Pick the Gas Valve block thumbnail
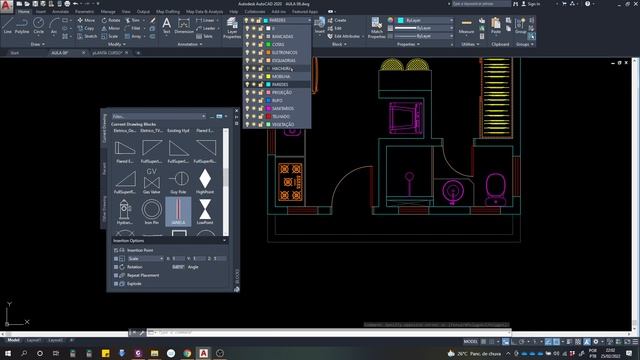The width and height of the screenshot is (640, 360). pyautogui.click(x=151, y=181)
